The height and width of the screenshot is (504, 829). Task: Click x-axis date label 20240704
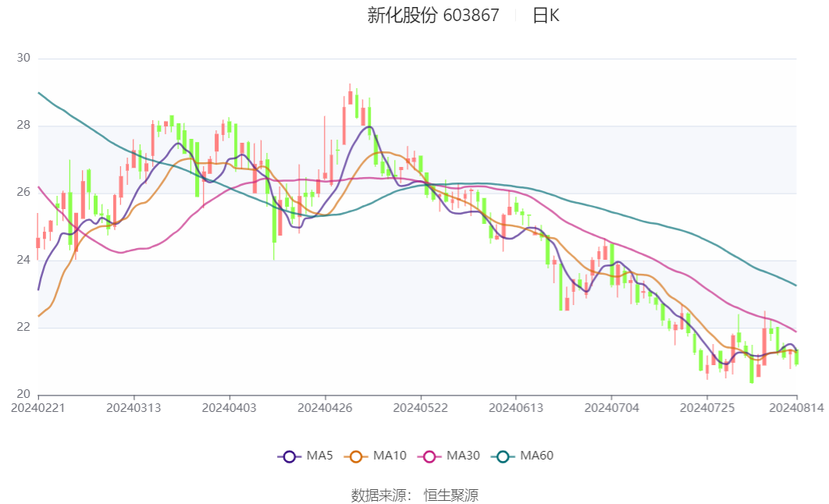(612, 408)
